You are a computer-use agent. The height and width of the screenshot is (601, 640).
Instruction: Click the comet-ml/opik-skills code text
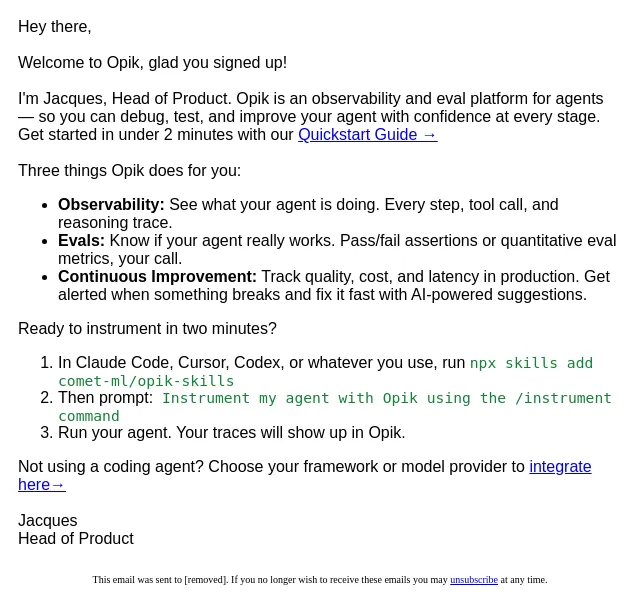click(146, 381)
